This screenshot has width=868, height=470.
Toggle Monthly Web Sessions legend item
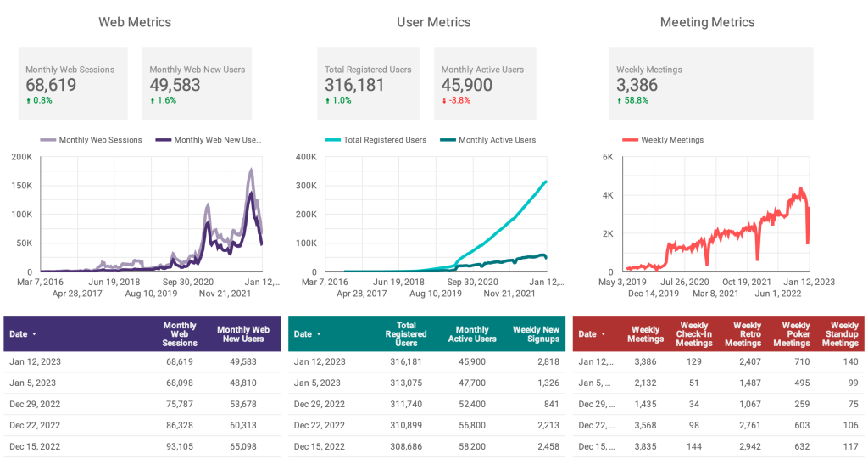92,140
